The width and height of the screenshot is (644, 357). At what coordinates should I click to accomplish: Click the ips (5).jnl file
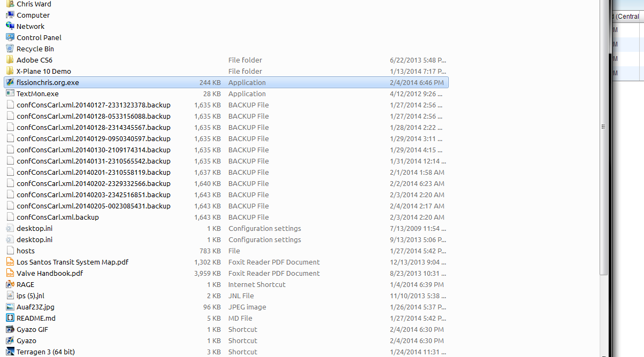click(33, 296)
